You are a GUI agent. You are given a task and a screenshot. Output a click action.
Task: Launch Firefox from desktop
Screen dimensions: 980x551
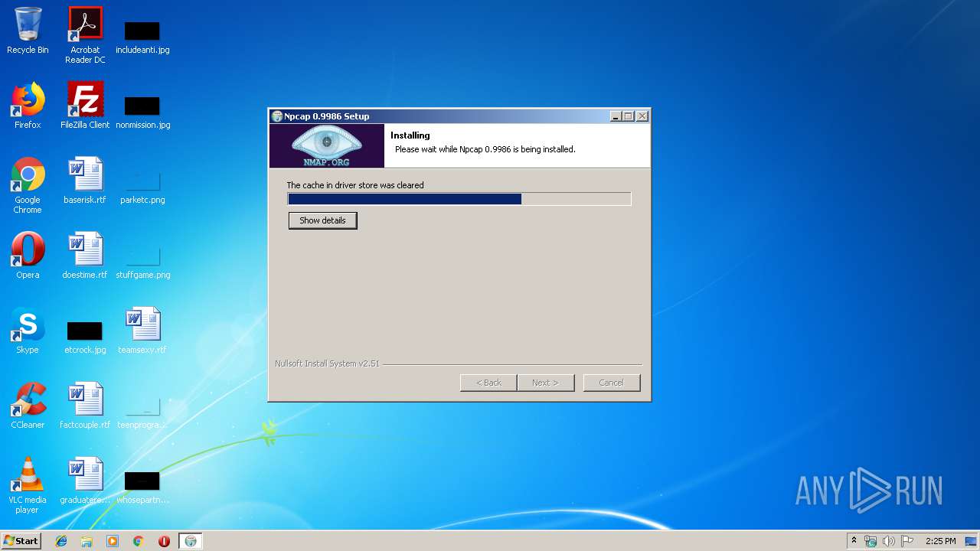coord(28,106)
